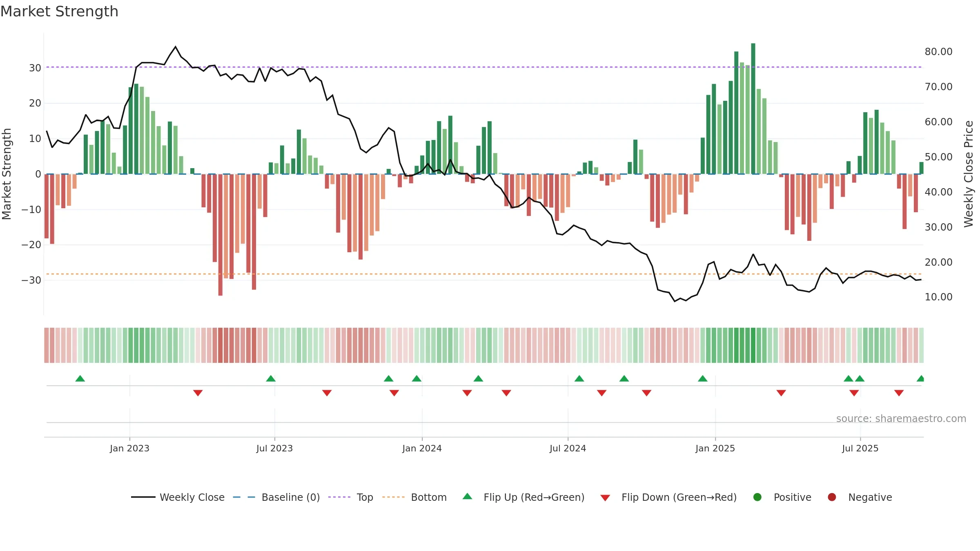Click the 'Jan 2023' x-axis label

click(130, 448)
